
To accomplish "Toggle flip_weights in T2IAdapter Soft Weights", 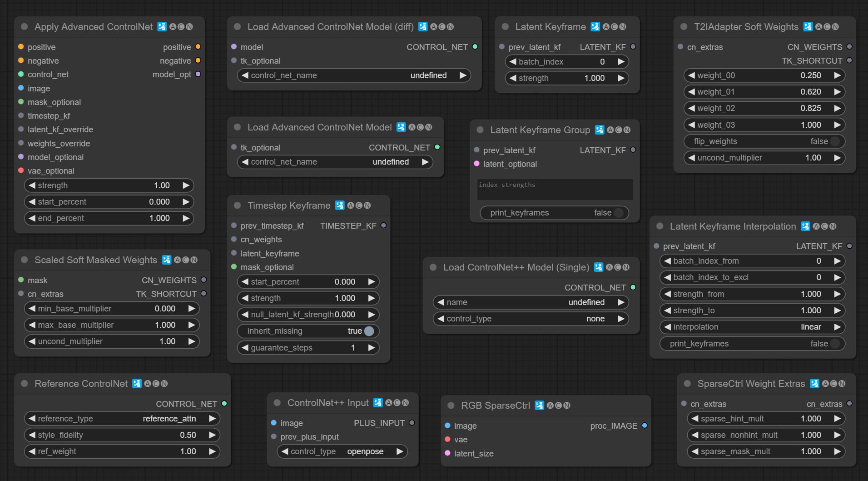I will tap(764, 141).
